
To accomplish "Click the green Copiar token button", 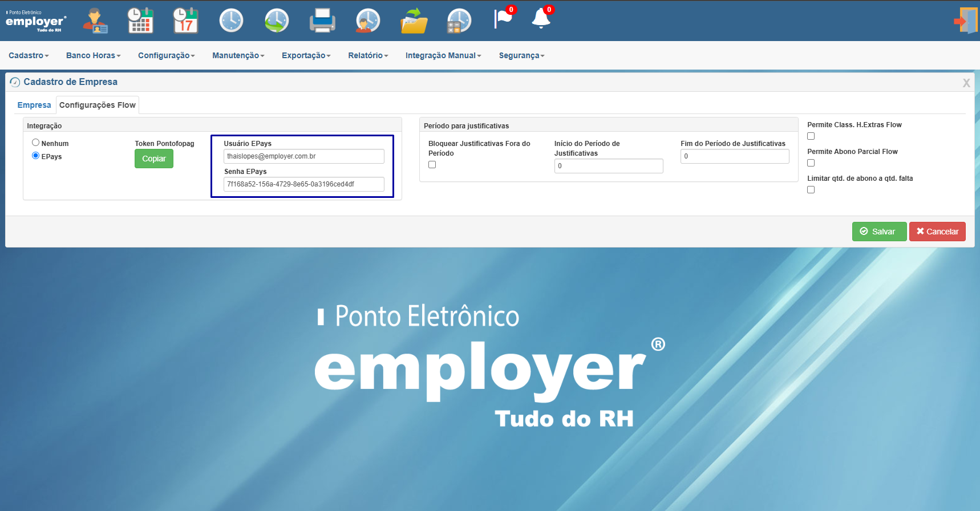I will coord(154,159).
